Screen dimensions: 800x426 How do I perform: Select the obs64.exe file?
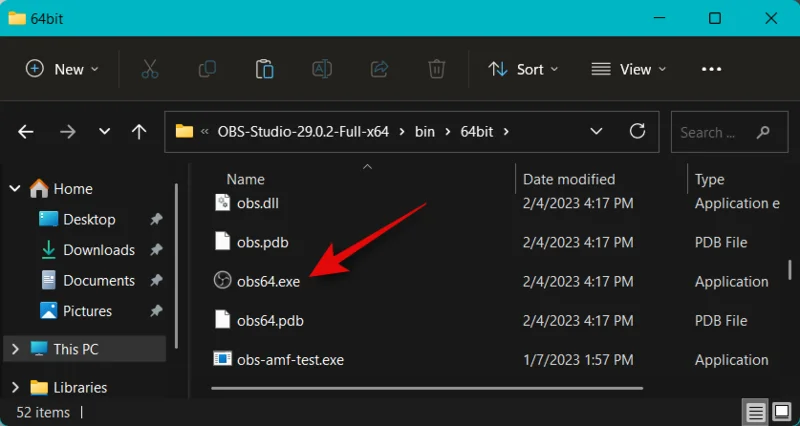coord(268,282)
